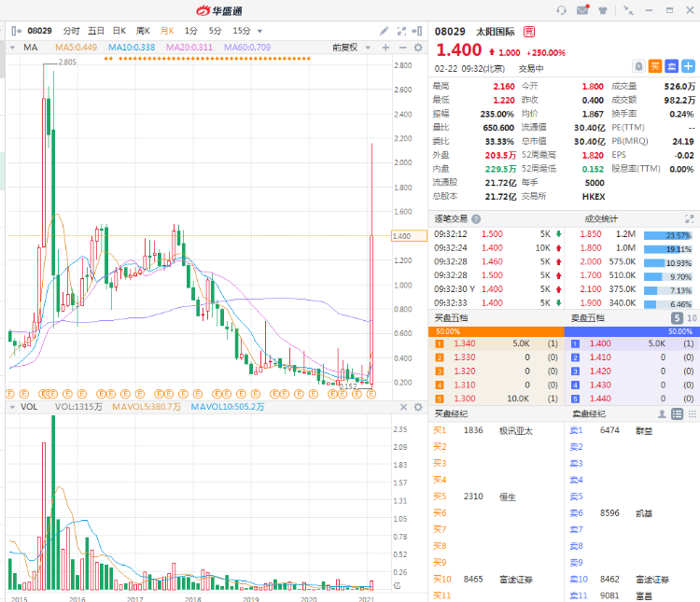Click the 1.400 price label on the chart axis

pos(409,236)
